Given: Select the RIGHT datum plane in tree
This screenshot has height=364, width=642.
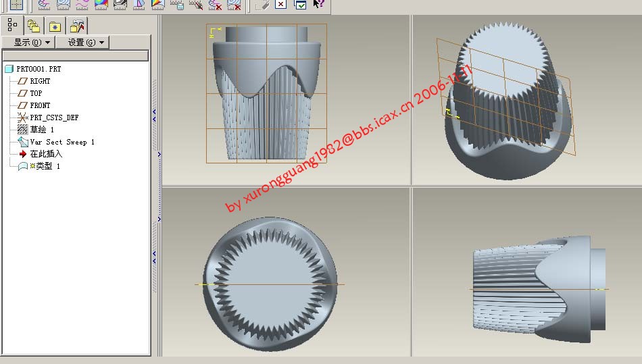Looking at the screenshot, I should [40, 81].
